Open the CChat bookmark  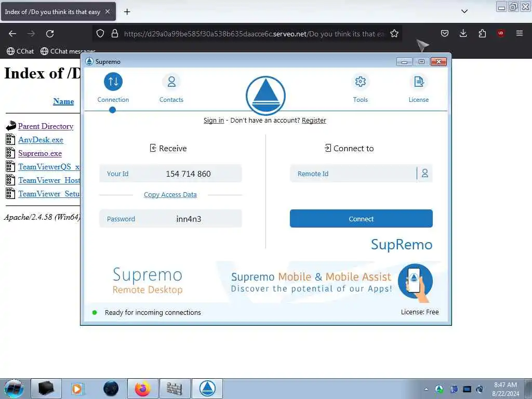(x=21, y=51)
